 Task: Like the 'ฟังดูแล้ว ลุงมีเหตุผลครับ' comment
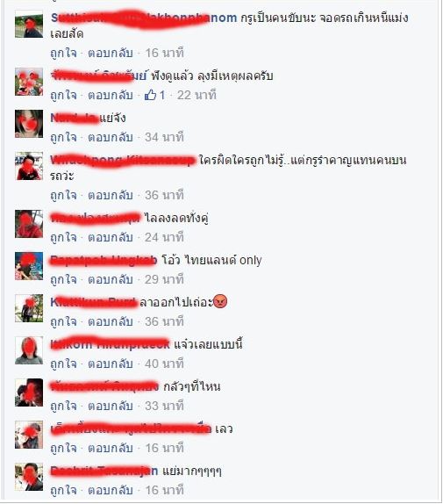click(63, 96)
